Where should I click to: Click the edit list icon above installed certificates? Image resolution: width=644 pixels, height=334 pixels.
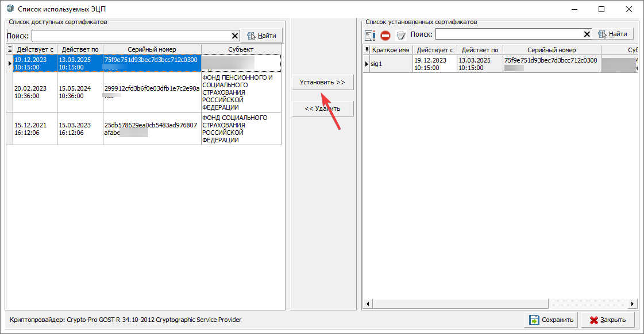point(370,35)
